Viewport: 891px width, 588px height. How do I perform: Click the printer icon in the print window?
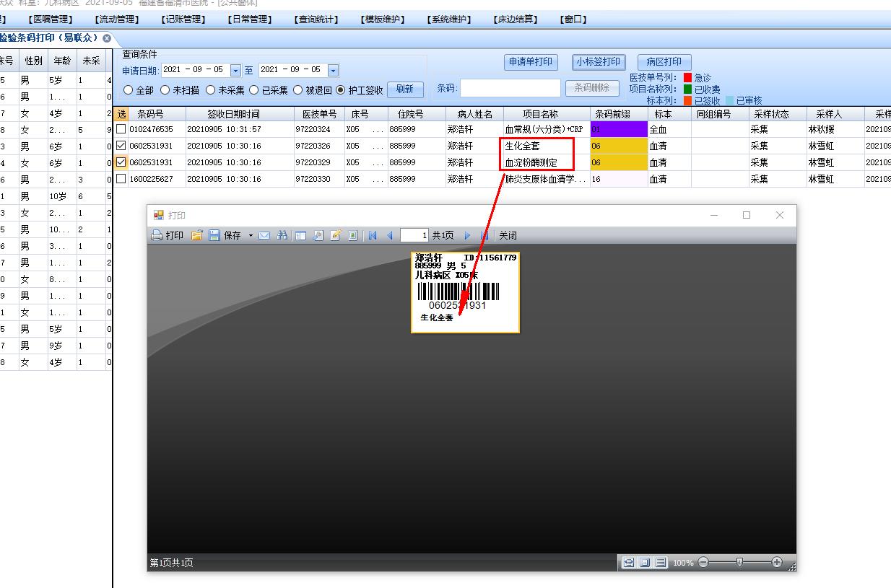pos(157,235)
